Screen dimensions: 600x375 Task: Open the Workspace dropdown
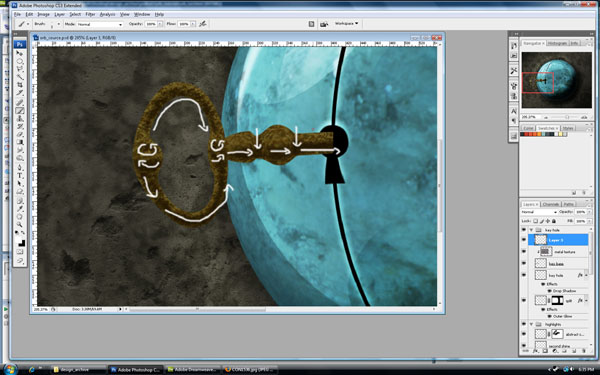tap(346, 24)
